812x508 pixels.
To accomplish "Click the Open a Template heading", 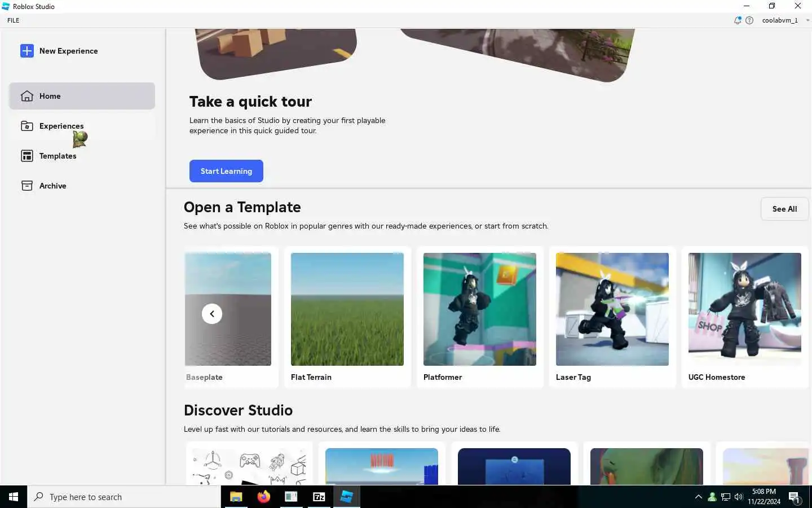I will (x=242, y=207).
